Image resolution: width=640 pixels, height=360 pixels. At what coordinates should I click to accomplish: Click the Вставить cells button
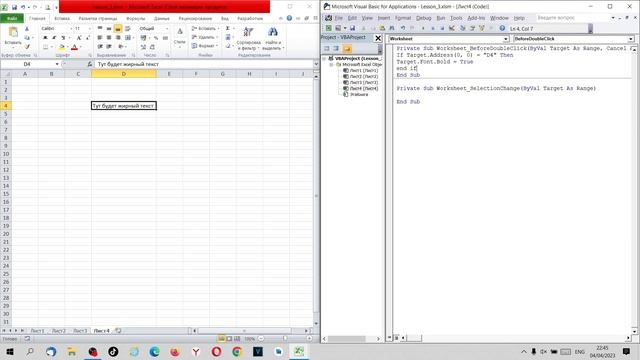pyautogui.click(x=205, y=29)
